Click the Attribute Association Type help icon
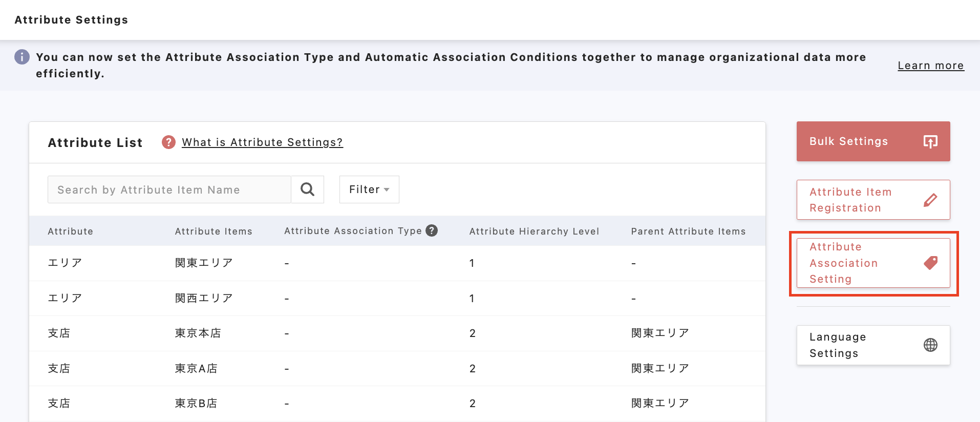This screenshot has width=980, height=422. [x=432, y=230]
